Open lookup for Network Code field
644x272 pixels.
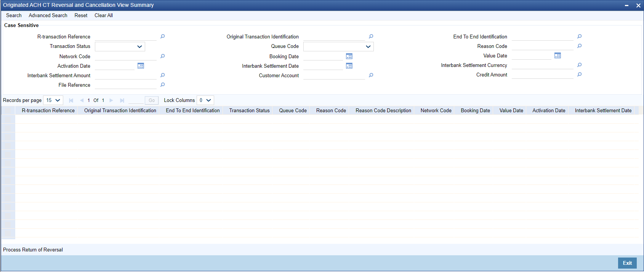(x=163, y=56)
